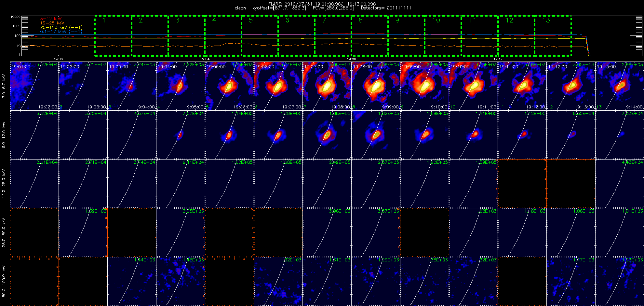Viewport: 644px width, 306px height.
Task: Click the 19:12 time axis label
Action: click(x=498, y=59)
